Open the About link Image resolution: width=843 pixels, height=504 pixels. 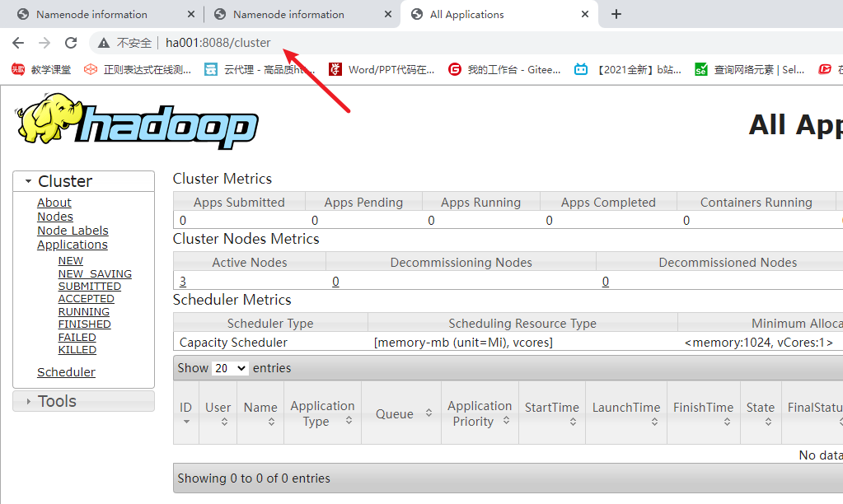54,203
